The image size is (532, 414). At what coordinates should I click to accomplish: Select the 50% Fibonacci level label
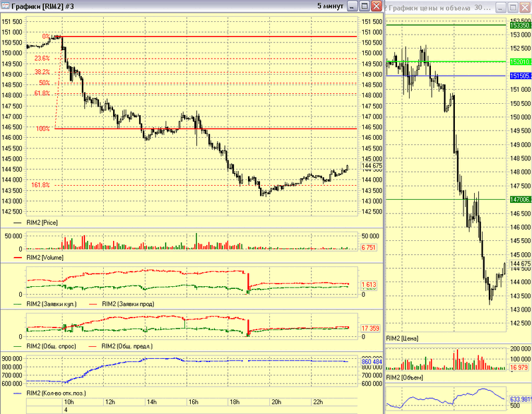(x=45, y=83)
